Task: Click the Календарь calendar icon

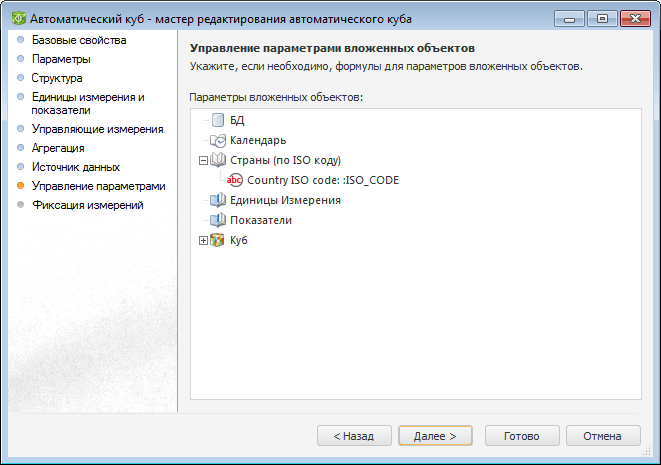Action: (219, 140)
